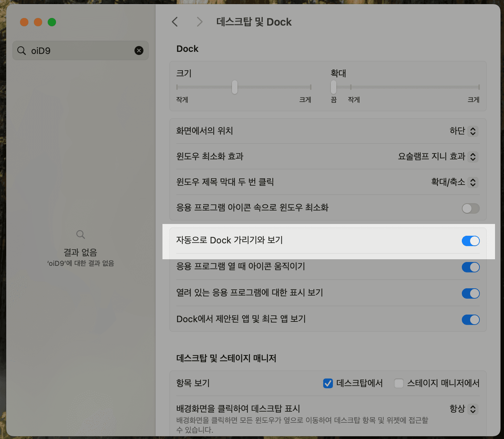Open the 배경화면 클릭 항상 dropdown

[x=473, y=409]
